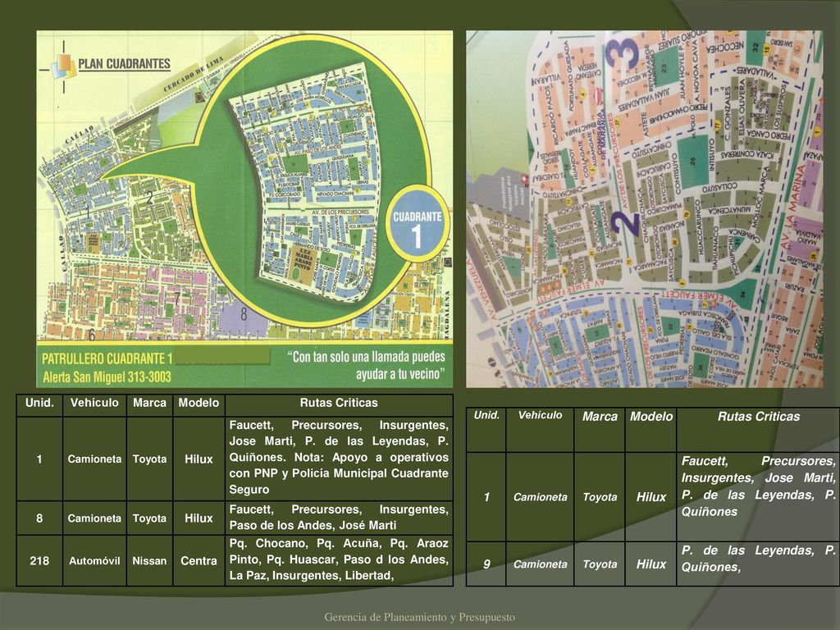Open the rotated street map photo with large 2 and 3
Screen dimensions: 840x630
645,209
